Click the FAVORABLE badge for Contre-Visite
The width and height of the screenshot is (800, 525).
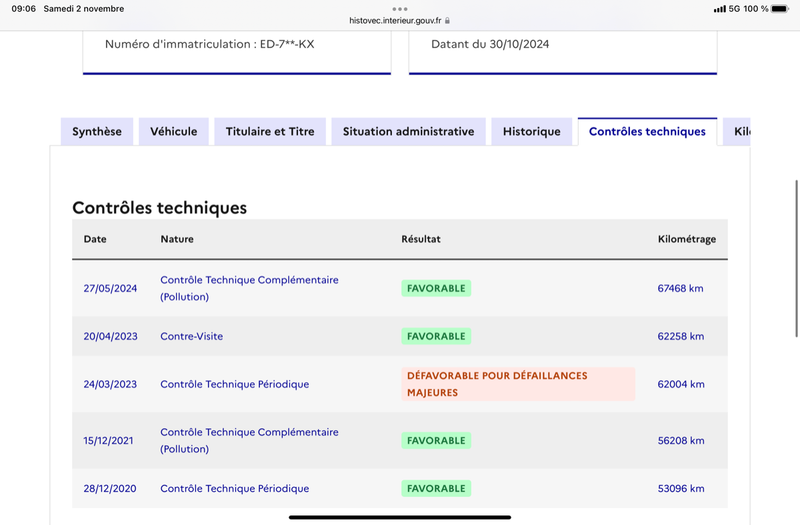(436, 336)
